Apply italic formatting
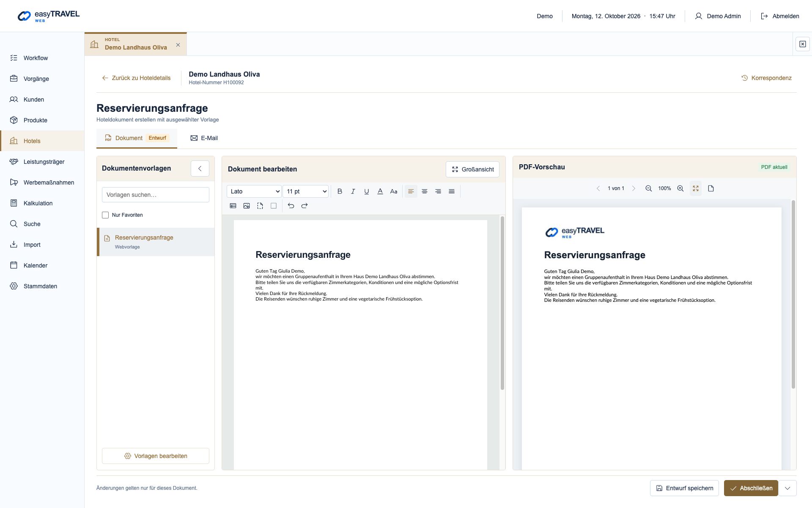Viewport: 812px width, 508px height. pyautogui.click(x=353, y=191)
